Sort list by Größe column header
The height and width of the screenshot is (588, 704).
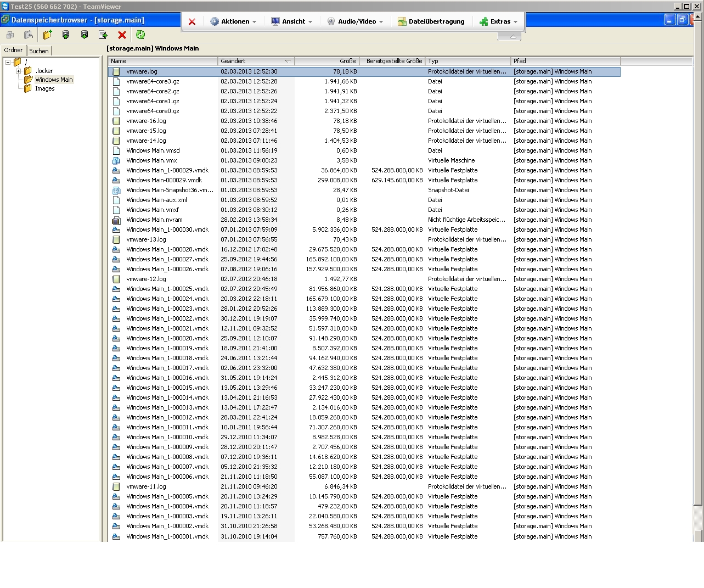pyautogui.click(x=327, y=61)
